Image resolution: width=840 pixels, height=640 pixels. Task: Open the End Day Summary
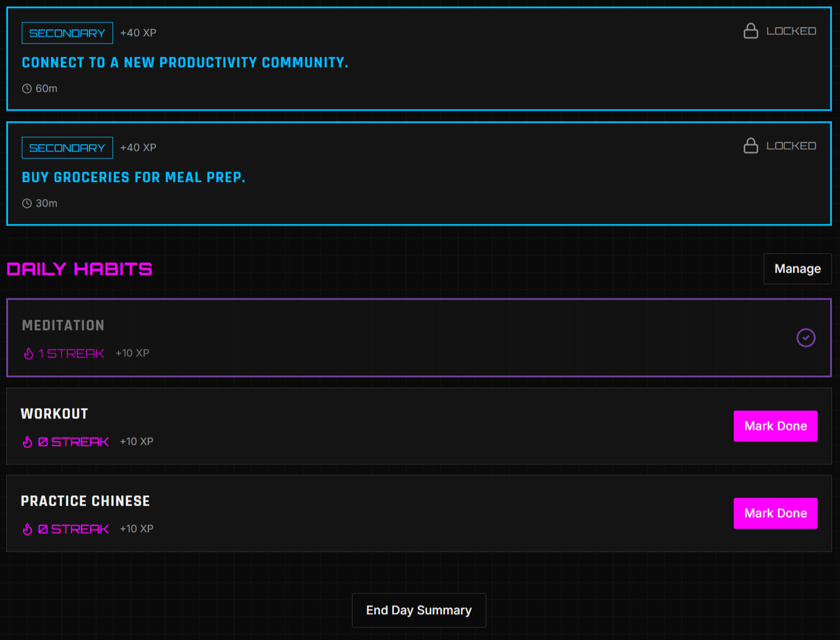coord(419,610)
